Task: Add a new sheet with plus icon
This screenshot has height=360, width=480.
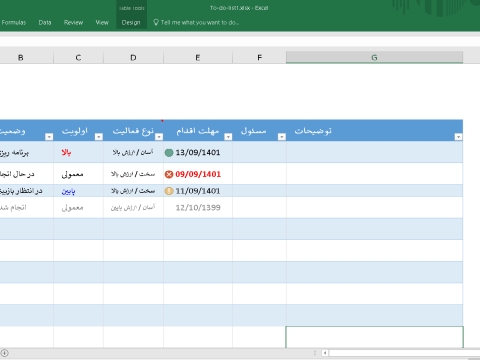Action: [4, 353]
